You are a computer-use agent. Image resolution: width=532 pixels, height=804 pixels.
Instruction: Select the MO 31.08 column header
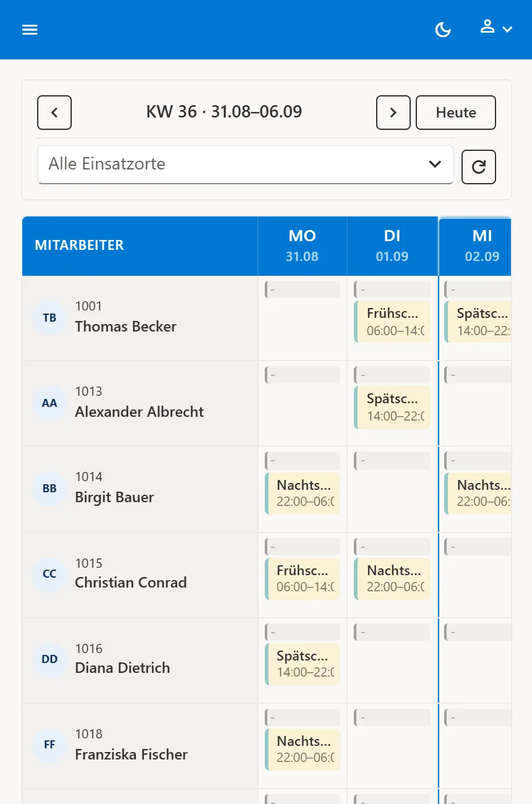pos(302,246)
